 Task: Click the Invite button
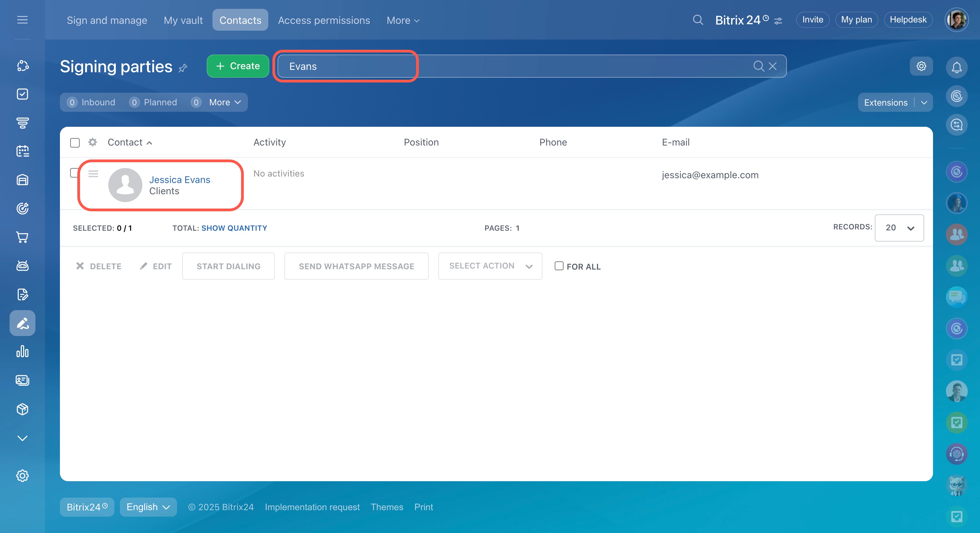coord(812,20)
